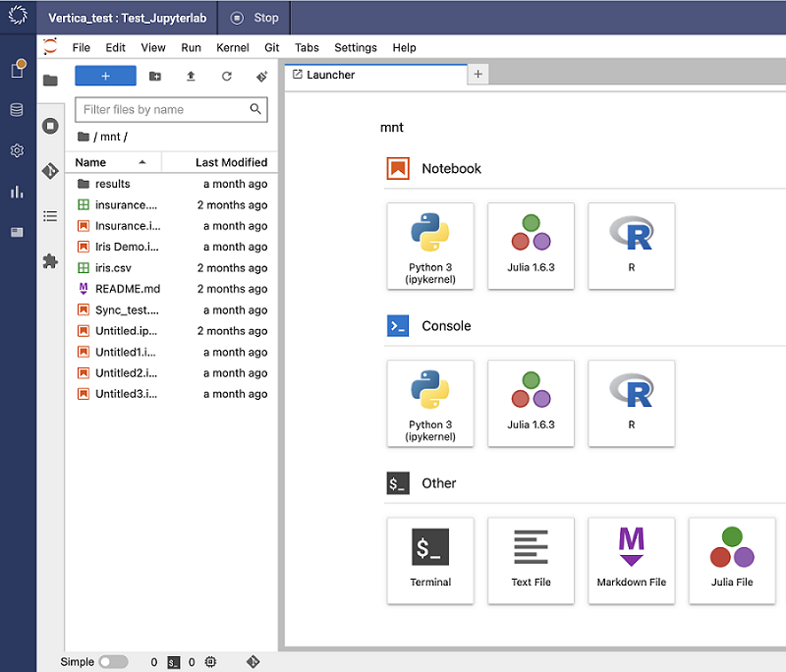The image size is (786, 672).
Task: Click the terminal count status icon
Action: pyautogui.click(x=174, y=662)
